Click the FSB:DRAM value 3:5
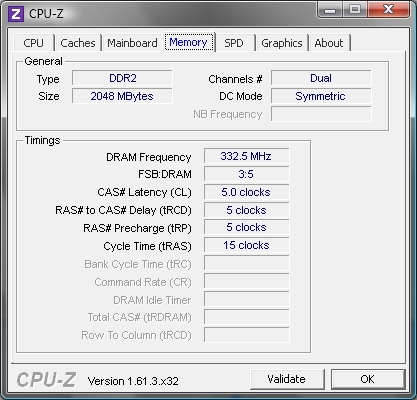Screen dimensions: 417x400 click(x=246, y=174)
